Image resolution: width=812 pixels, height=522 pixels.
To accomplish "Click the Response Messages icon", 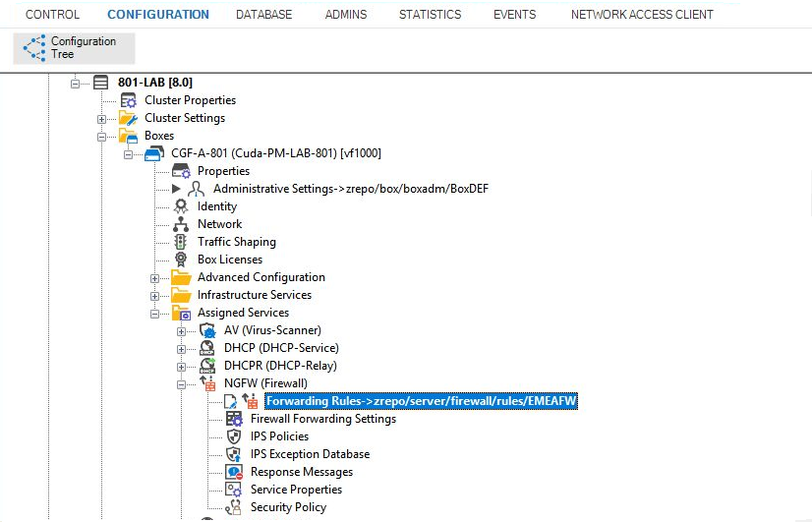I will point(233,472).
